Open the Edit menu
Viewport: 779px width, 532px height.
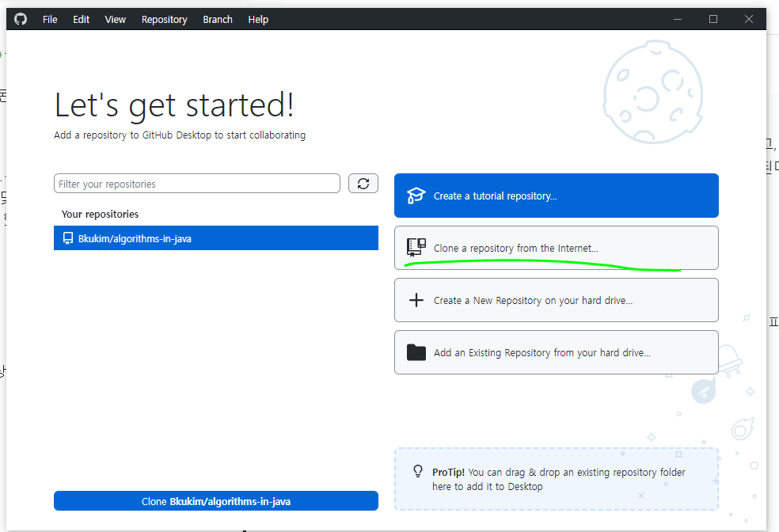point(81,19)
